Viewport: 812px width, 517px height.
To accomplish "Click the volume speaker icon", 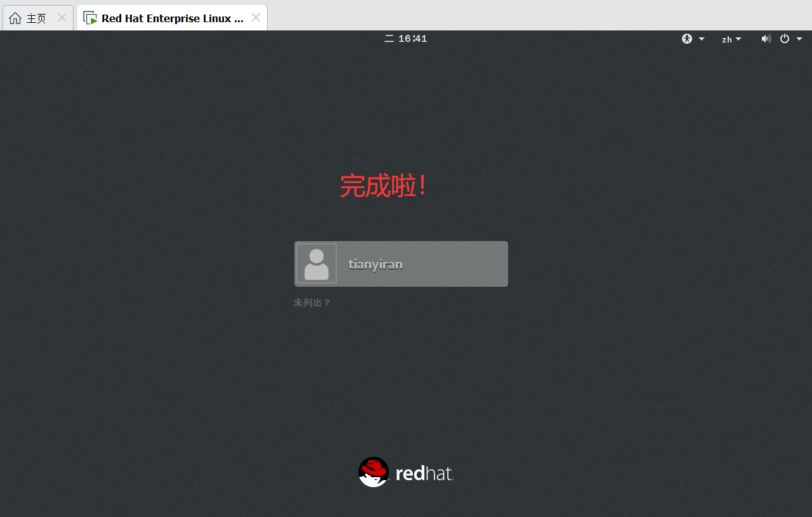I will tap(766, 39).
